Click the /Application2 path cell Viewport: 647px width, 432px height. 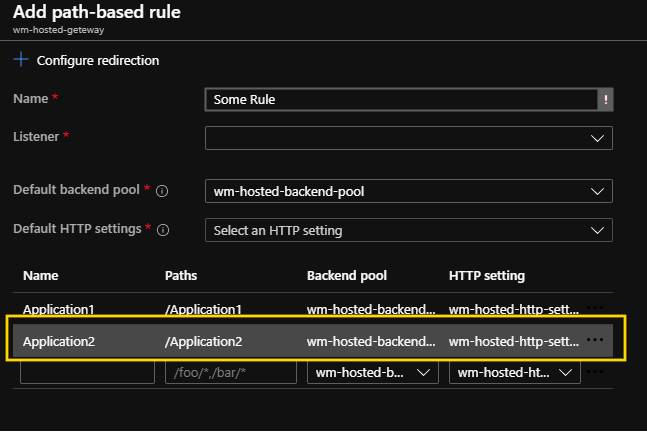[x=203, y=342]
